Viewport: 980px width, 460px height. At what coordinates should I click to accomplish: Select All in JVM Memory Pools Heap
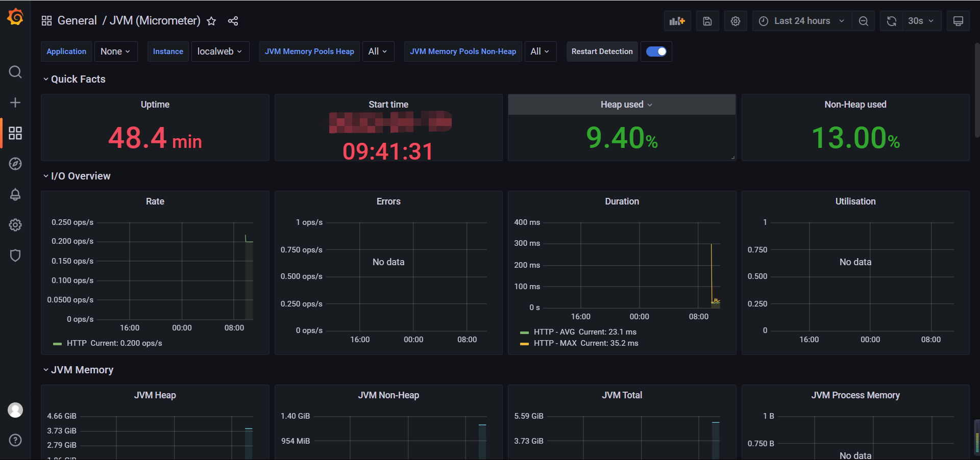point(378,52)
